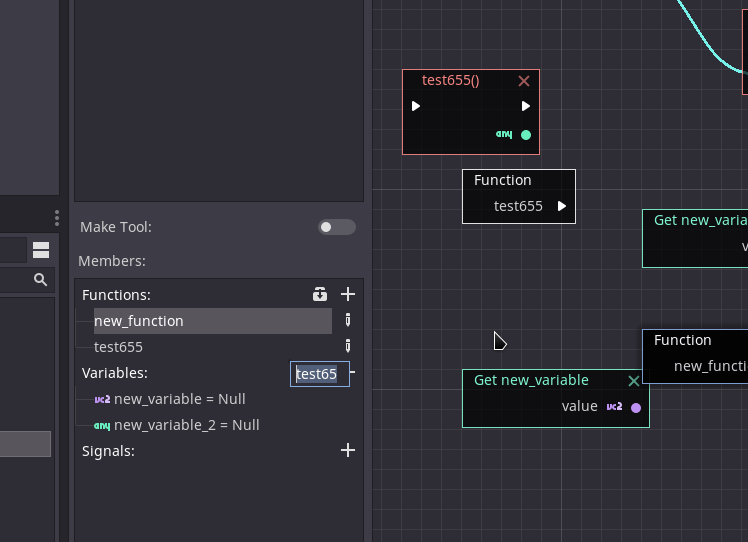This screenshot has width=748, height=542.
Task: Select the Get new_variable node title
Action: pyautogui.click(x=531, y=380)
